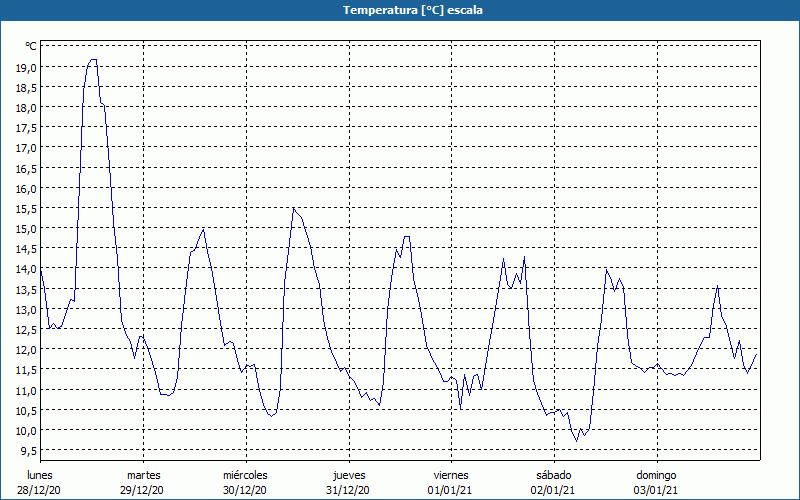Click the 18,0 y-axis value
This screenshot has height=500, width=800.
27,108
